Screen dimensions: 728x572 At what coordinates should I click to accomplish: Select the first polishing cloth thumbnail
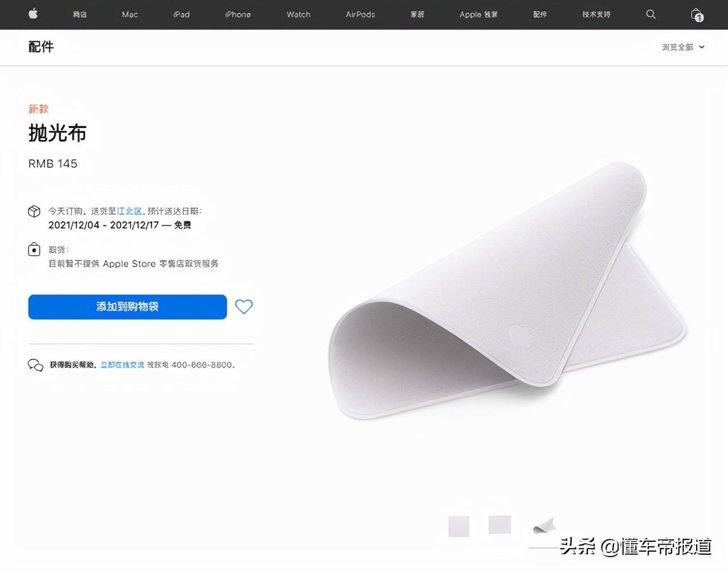pyautogui.click(x=458, y=527)
